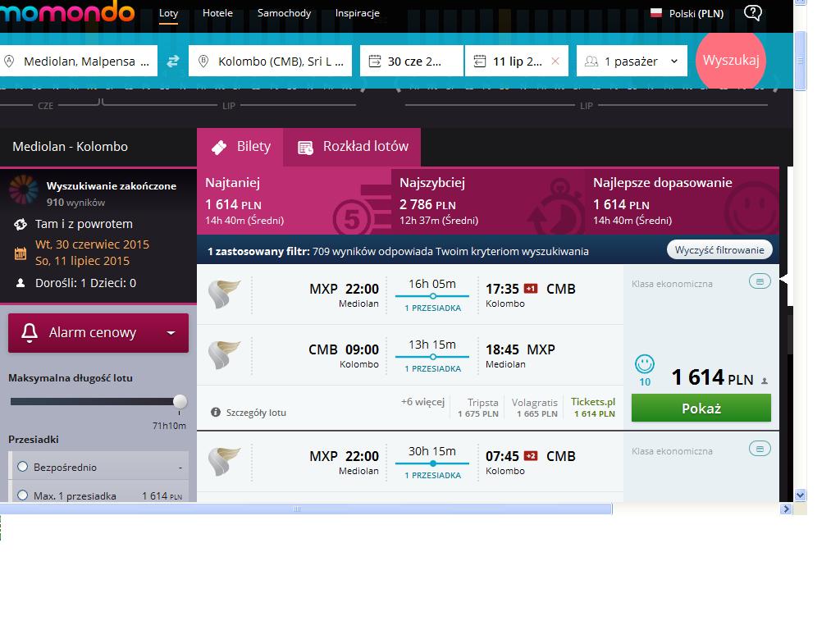Click the passenger icon in search bar
Image resolution: width=840 pixels, height=630 pixels.
591,61
